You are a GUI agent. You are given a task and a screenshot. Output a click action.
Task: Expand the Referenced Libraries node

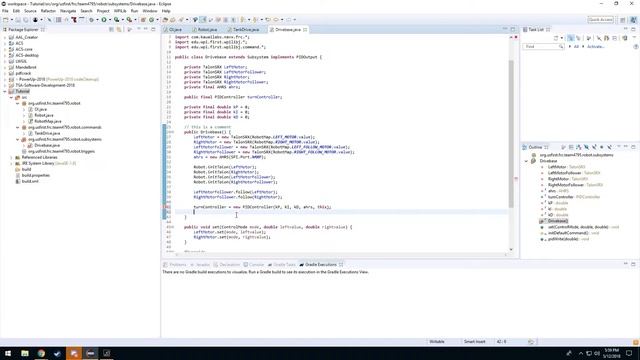tap(11, 157)
